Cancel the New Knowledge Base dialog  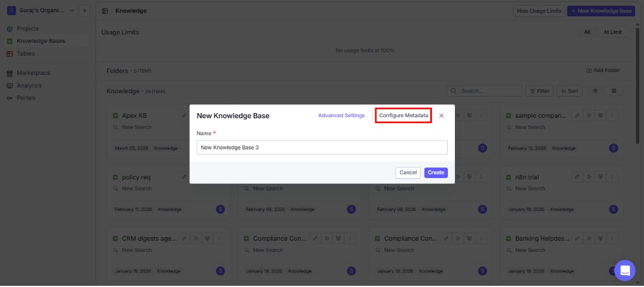click(408, 173)
